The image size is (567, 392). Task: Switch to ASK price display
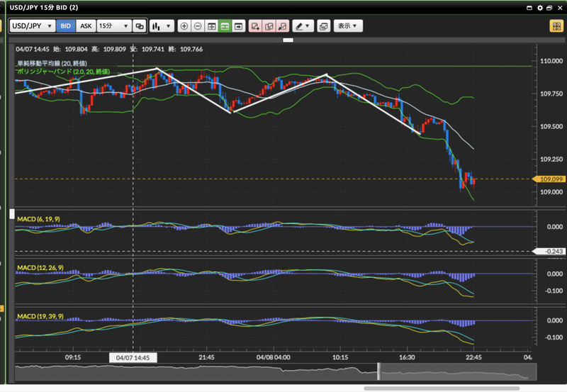86,26
